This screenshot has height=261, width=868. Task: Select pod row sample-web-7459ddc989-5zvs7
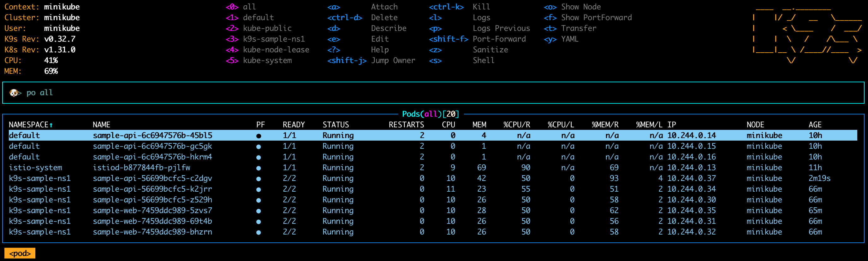click(x=433, y=211)
